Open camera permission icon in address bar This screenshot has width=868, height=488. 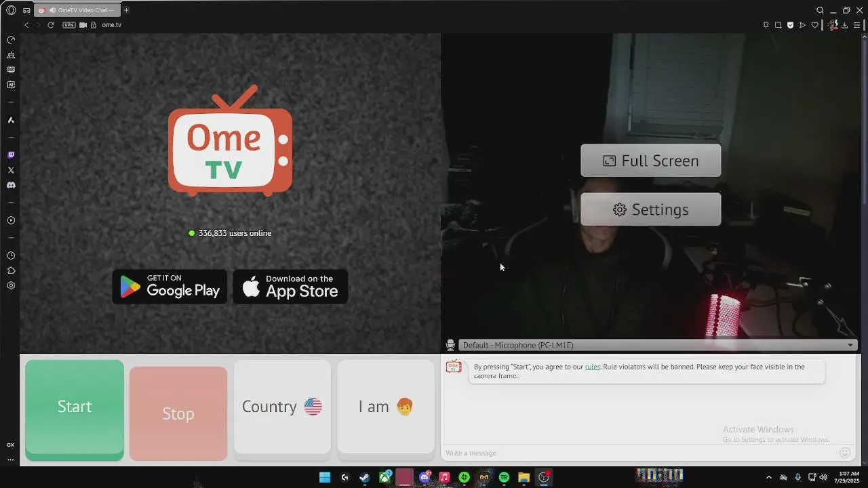pos(83,25)
